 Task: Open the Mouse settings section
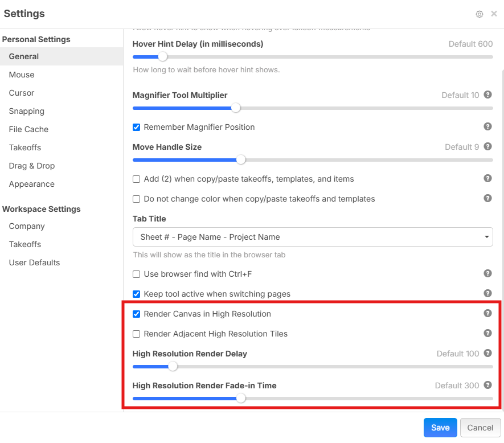click(x=62, y=75)
